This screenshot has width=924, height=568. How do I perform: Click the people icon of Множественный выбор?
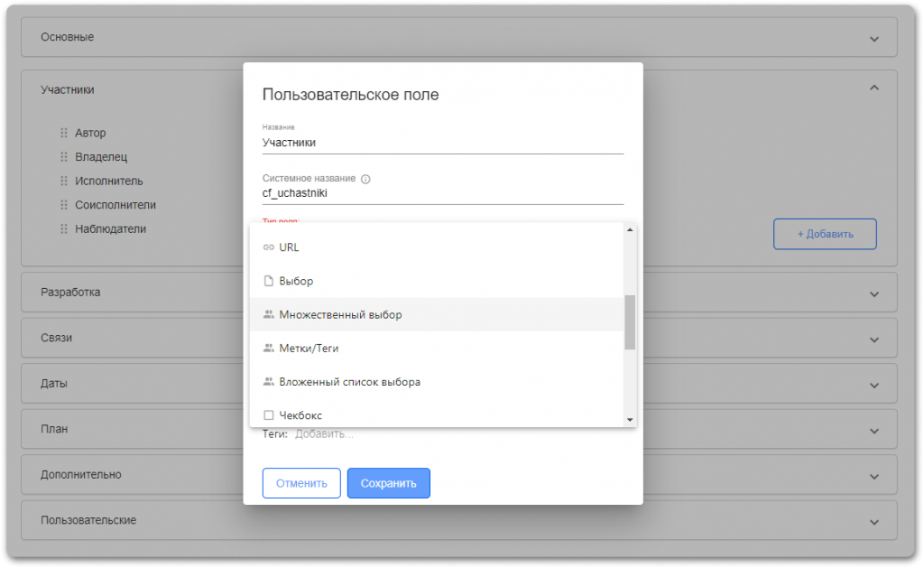[x=269, y=314]
